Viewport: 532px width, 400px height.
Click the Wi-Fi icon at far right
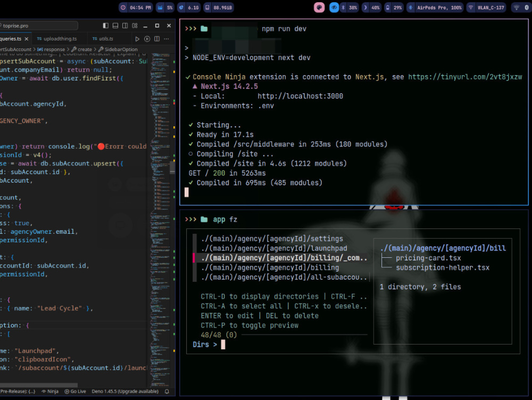point(517,7)
